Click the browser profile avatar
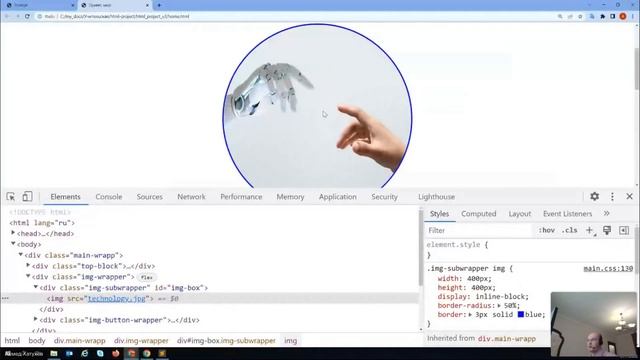The image size is (640, 360). [x=622, y=16]
